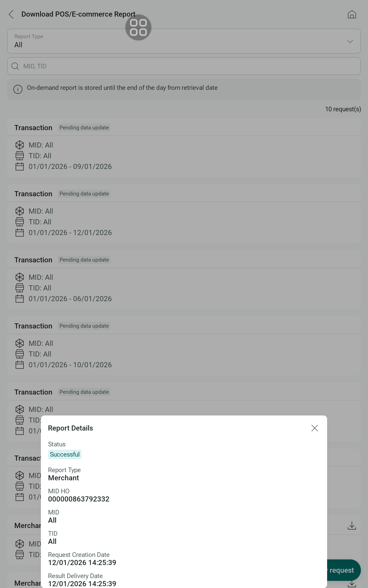
Task: Download the bottom Merchant report
Action: pyautogui.click(x=352, y=584)
